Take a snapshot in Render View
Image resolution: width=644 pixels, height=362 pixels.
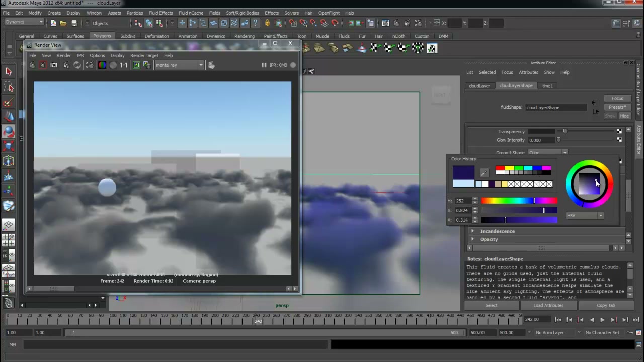point(54,65)
